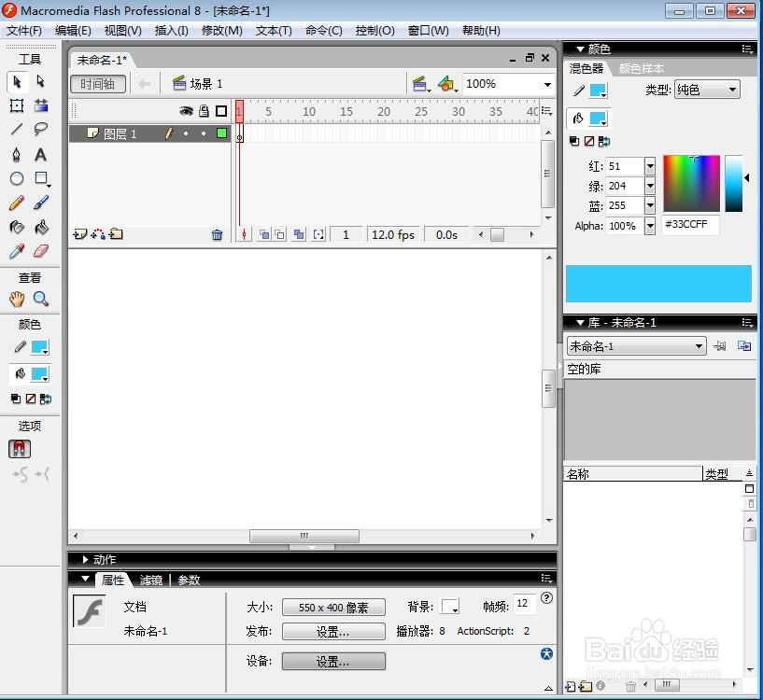Delete layer with trash icon
The width and height of the screenshot is (763, 700).
(x=217, y=235)
